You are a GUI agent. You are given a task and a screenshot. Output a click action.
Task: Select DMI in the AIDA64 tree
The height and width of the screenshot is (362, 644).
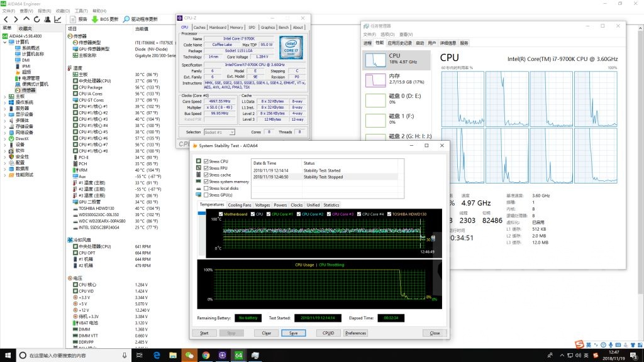click(x=26, y=60)
